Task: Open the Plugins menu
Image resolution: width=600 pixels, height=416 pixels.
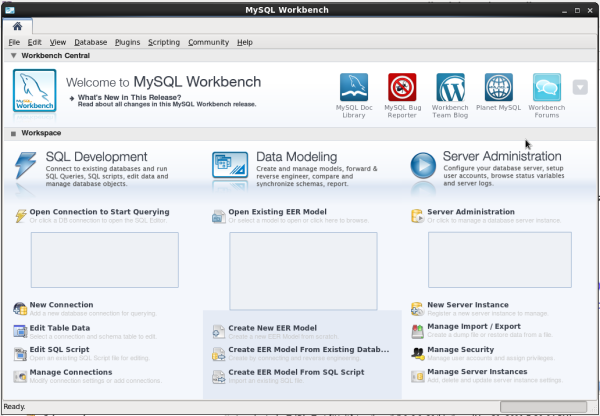Action: pos(127,43)
